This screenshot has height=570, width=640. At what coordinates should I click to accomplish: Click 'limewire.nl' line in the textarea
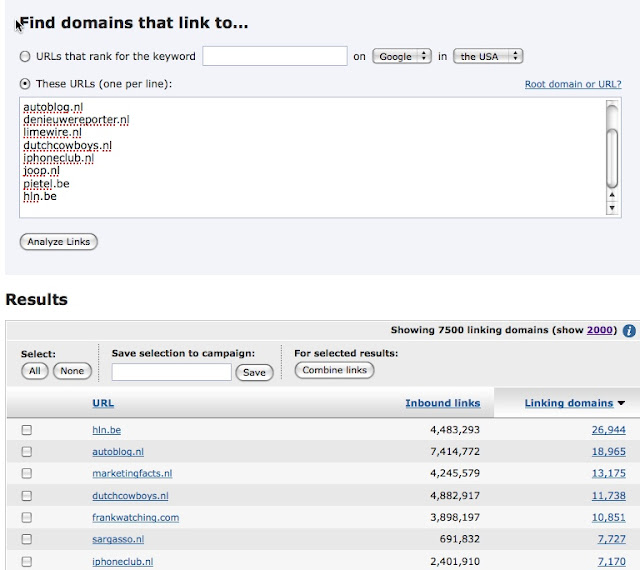tap(52, 132)
